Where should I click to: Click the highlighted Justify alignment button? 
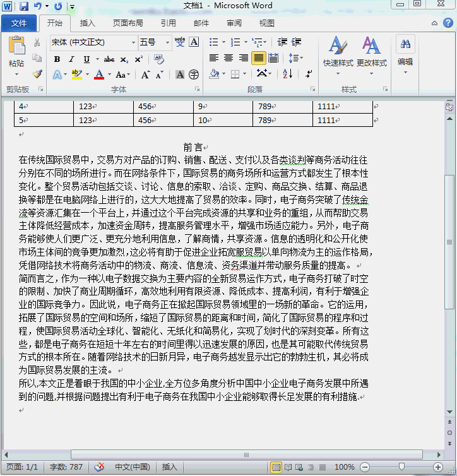tap(259, 57)
